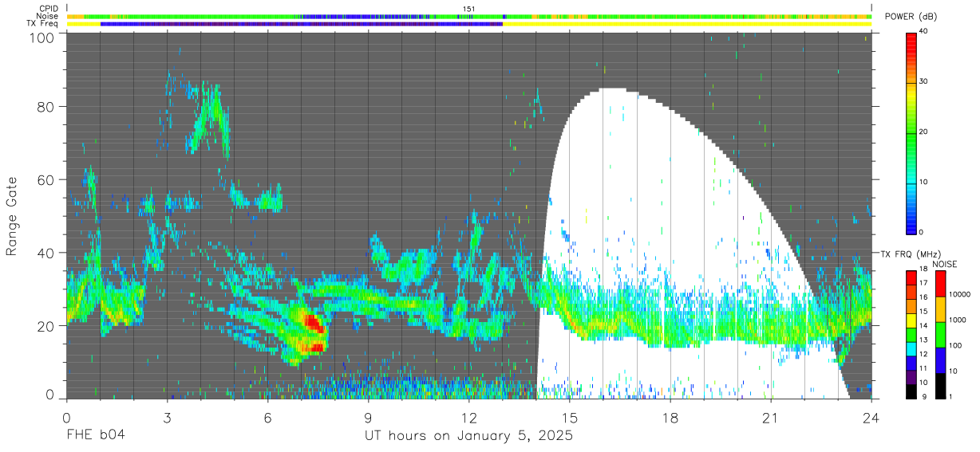980x452 pixels.
Task: Click the UT hours on January 5, 2025 title
Action: coord(468,436)
